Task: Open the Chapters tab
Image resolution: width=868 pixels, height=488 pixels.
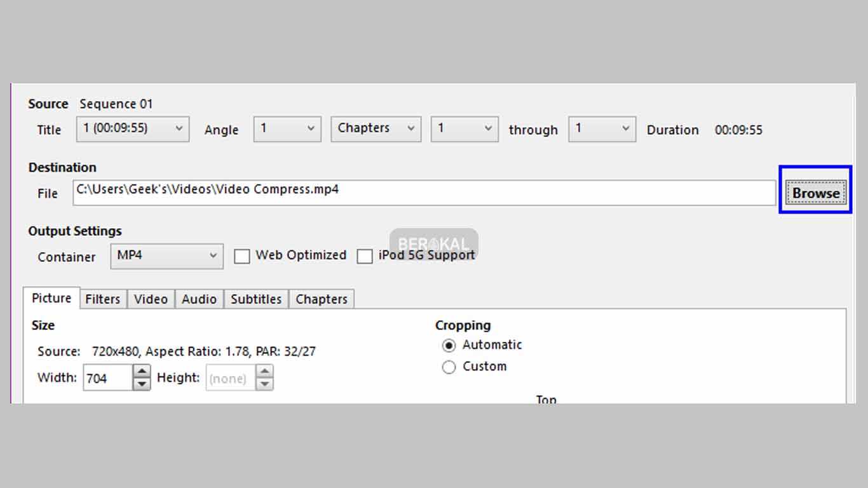Action: pyautogui.click(x=322, y=299)
